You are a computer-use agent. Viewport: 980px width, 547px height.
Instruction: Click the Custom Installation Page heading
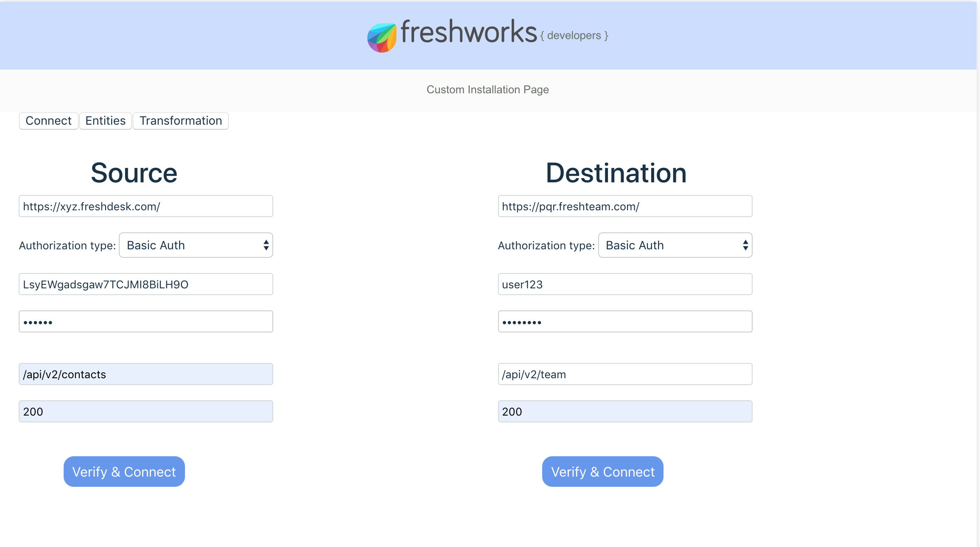[x=488, y=89]
